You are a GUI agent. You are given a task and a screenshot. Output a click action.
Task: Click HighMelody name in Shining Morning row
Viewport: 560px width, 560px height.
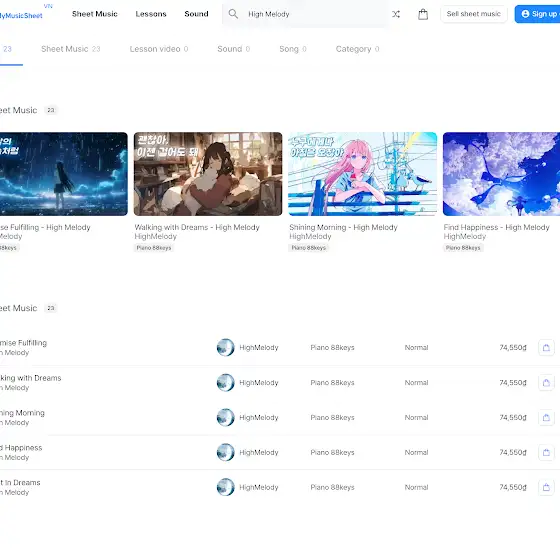[x=259, y=418]
